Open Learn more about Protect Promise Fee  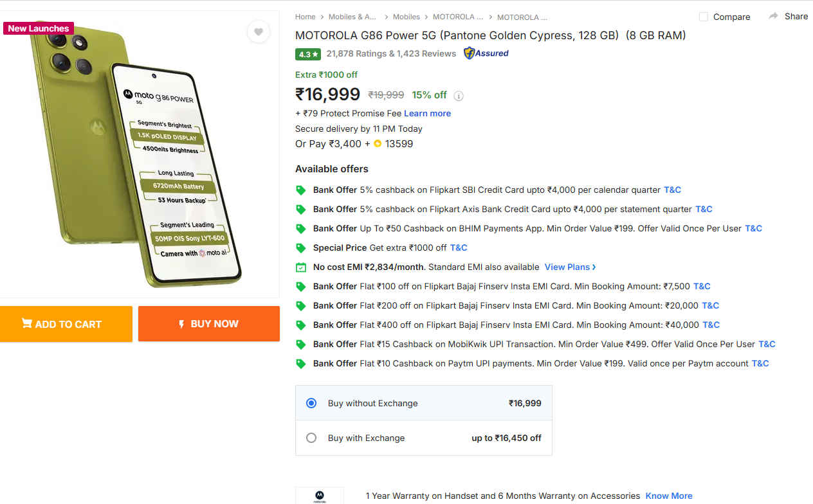tap(427, 113)
